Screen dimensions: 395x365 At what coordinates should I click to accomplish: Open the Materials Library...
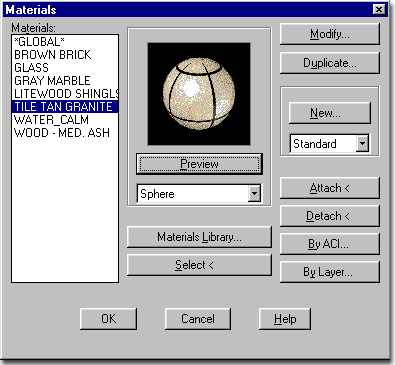tap(199, 237)
